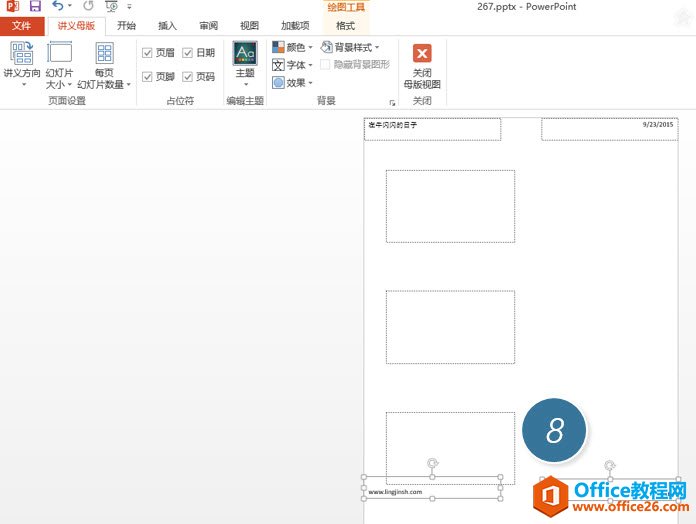
Task: Expand the fonts (字体) dropdown
Action: pos(293,65)
